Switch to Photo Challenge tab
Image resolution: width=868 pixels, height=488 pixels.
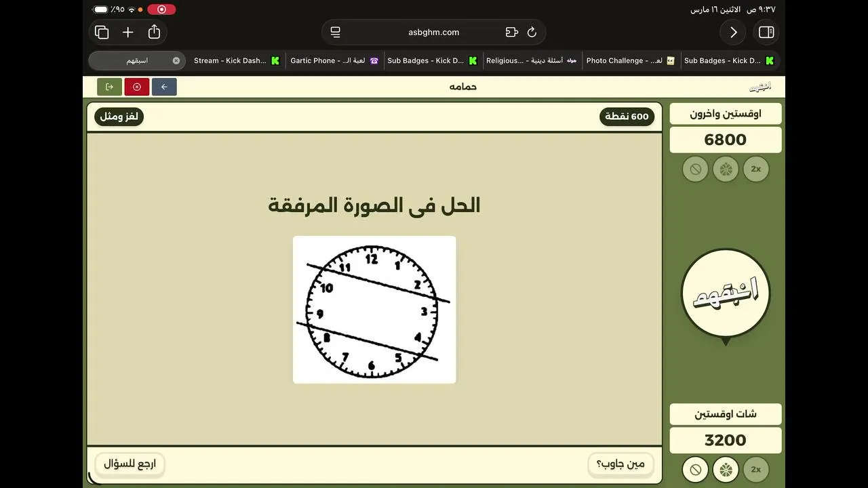(x=630, y=60)
